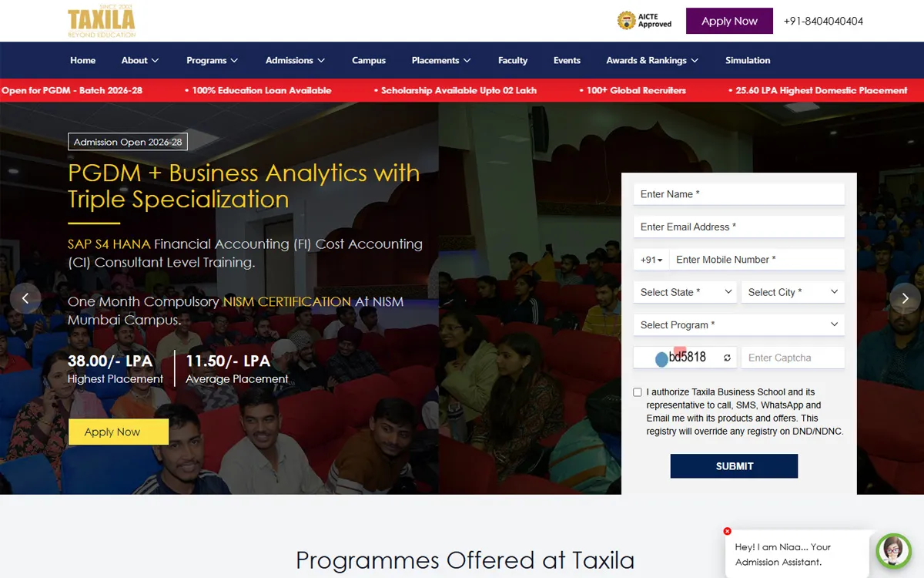924x578 pixels.
Task: Call the phone number +91-8404040404
Action: click(823, 21)
